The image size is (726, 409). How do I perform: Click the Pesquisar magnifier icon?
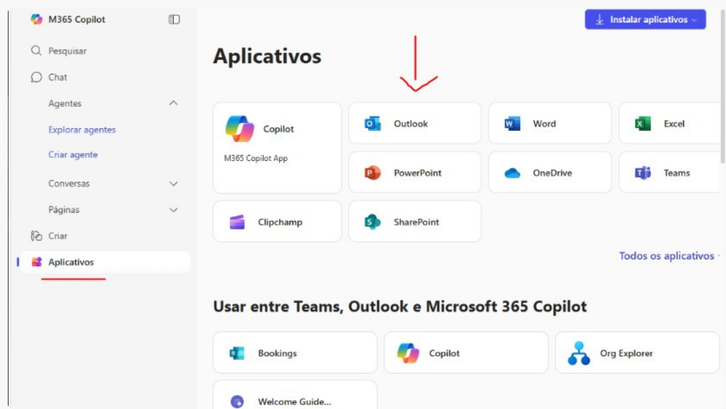tap(36, 50)
